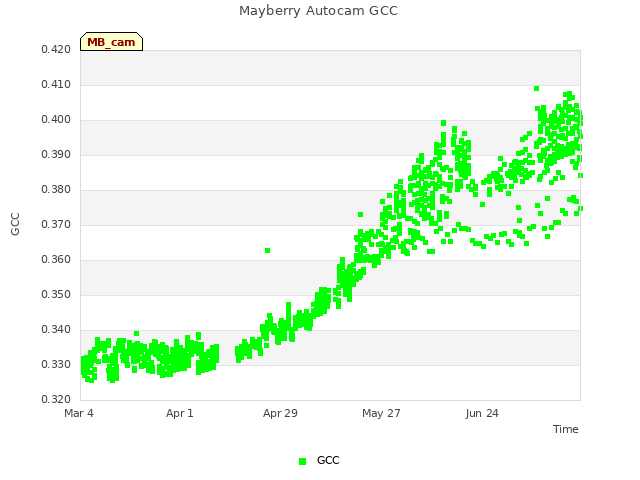640x480 pixels.
Task: Click the vertical GCC axis title
Action: (15, 224)
